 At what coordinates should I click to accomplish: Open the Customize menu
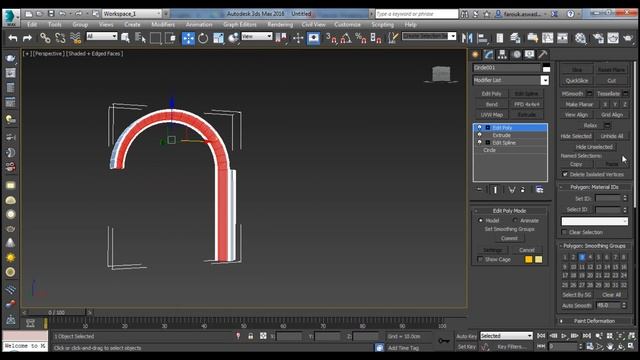click(347, 24)
